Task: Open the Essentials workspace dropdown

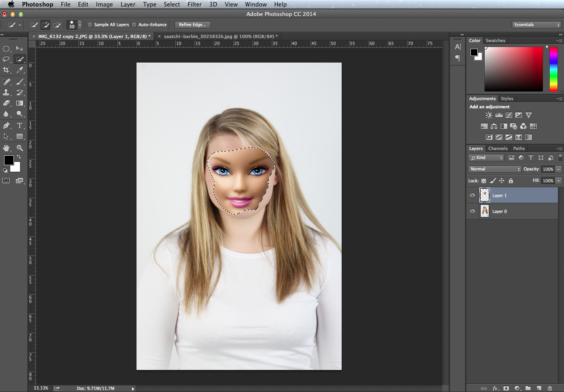Action: pyautogui.click(x=536, y=25)
